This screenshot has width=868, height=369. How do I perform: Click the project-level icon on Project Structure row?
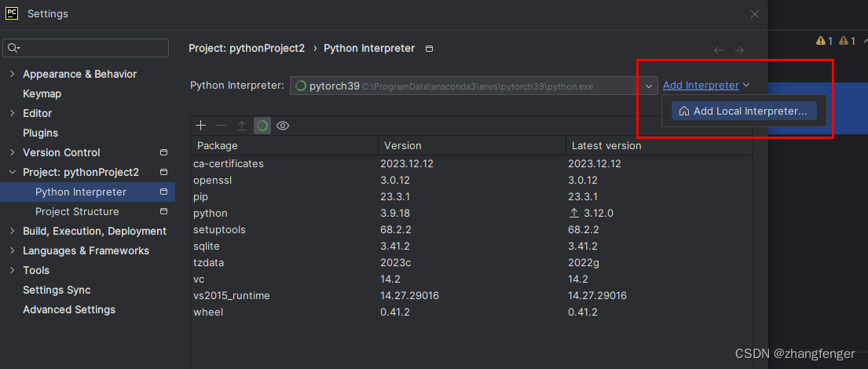click(x=163, y=211)
